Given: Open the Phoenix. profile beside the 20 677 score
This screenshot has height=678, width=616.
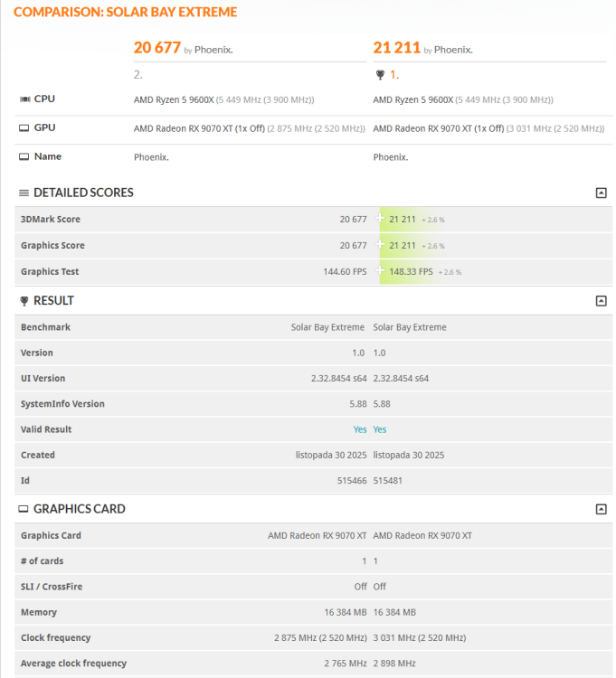Looking at the screenshot, I should (x=213, y=50).
